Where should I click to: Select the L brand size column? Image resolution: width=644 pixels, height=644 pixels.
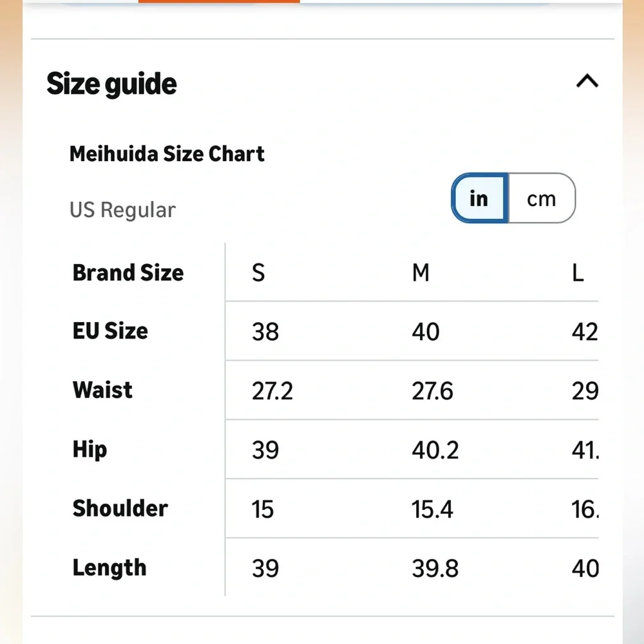pyautogui.click(x=578, y=272)
